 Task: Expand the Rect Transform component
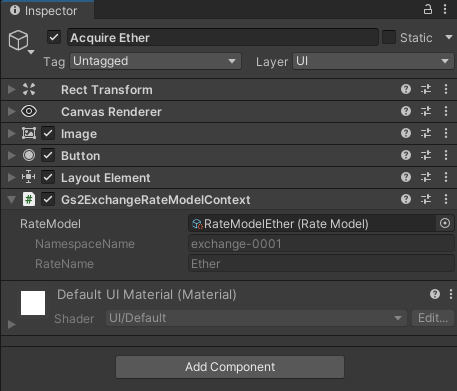click(11, 89)
